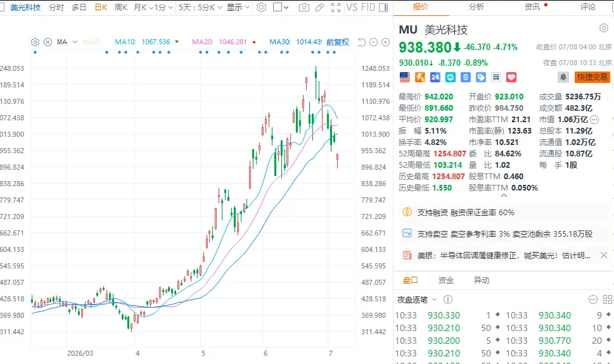Open the 5天 : 5分K dropdown
The image size is (614, 364).
(x=200, y=7)
